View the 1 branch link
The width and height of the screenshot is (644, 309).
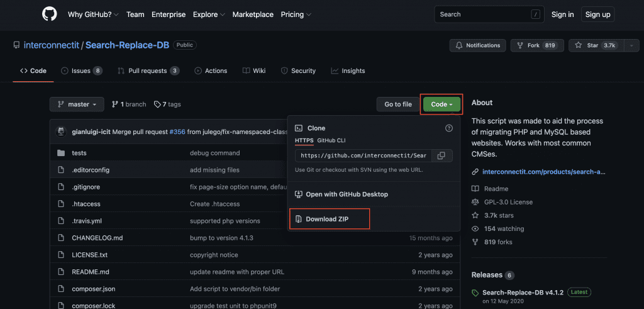(129, 104)
